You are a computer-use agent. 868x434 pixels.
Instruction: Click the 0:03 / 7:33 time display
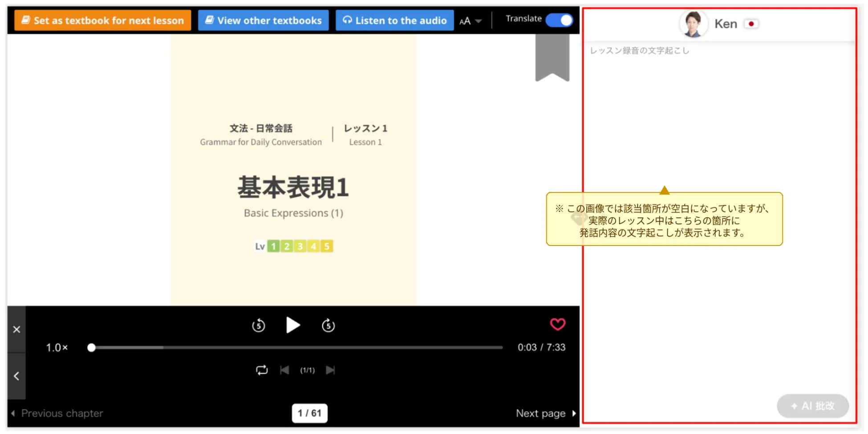[541, 348]
